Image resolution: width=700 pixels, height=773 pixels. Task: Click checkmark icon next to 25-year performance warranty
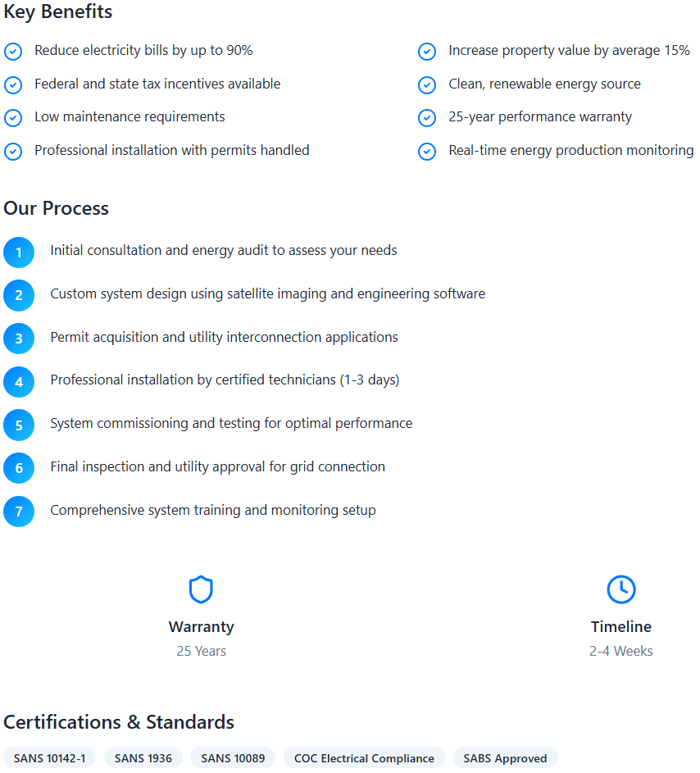coord(427,118)
